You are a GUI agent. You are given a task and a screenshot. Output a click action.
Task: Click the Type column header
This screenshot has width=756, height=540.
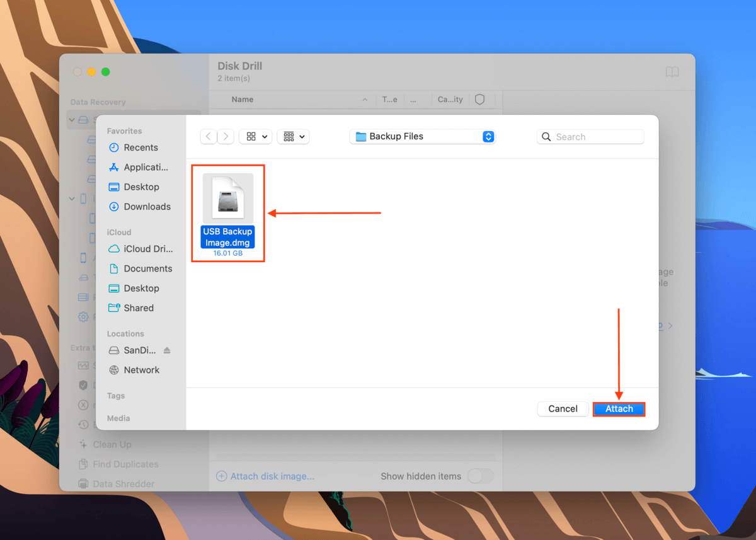[390, 100]
